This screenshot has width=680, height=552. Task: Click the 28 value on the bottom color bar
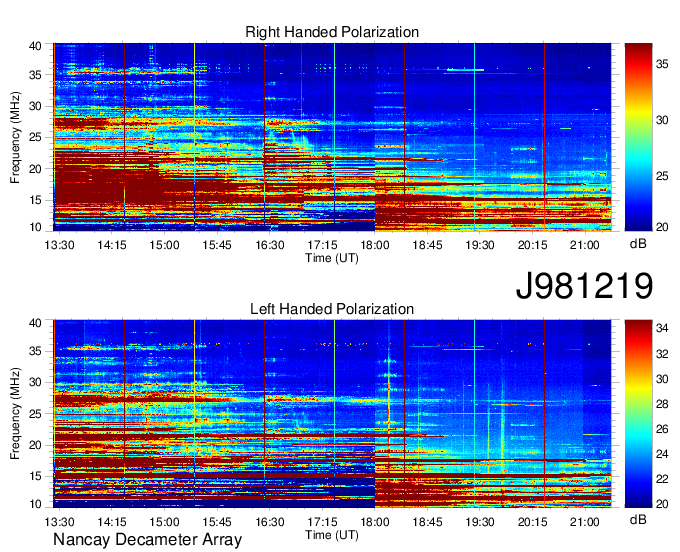pyautogui.click(x=662, y=404)
